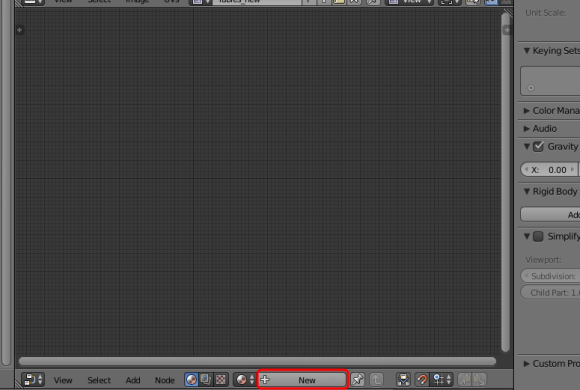Toggle the Gravity checkbox
The image size is (580, 390).
[x=538, y=147]
